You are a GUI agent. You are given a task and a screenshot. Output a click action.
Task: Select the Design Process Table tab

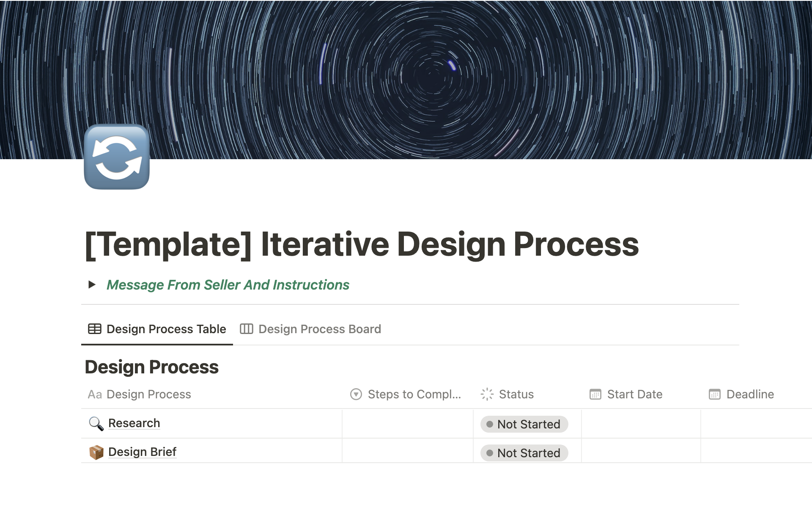pyautogui.click(x=166, y=329)
